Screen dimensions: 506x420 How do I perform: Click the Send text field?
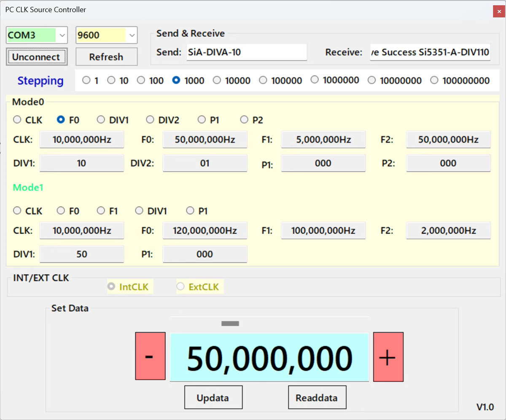pyautogui.click(x=246, y=52)
